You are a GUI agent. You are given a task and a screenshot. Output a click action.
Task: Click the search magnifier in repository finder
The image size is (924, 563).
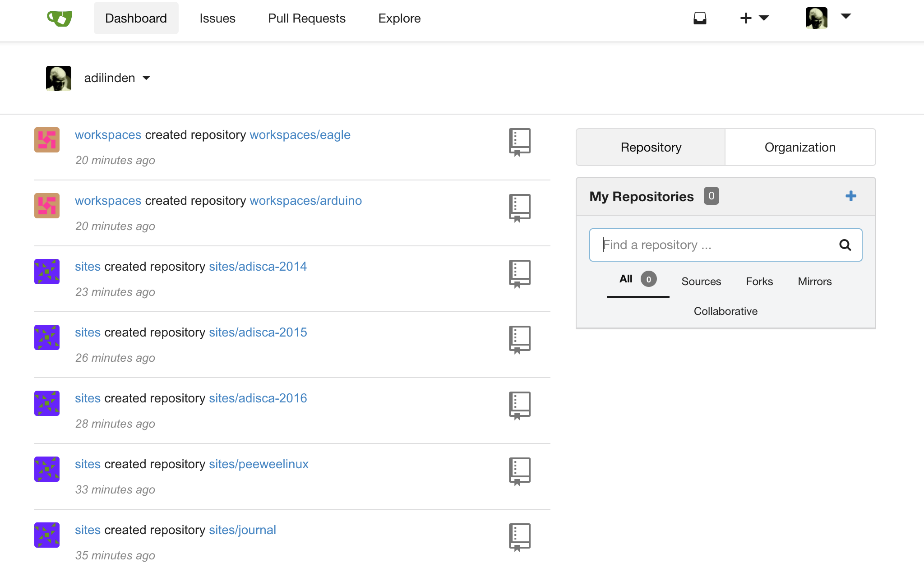point(845,245)
